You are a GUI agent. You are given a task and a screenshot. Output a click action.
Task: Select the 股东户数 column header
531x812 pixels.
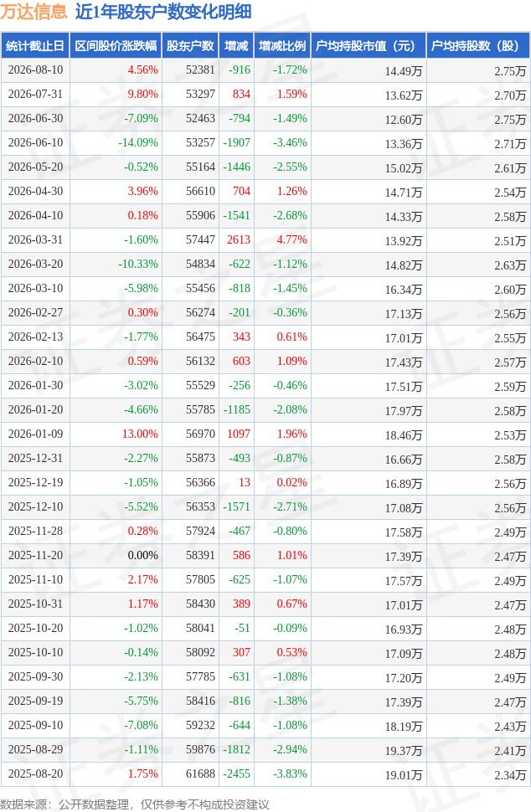[190, 45]
